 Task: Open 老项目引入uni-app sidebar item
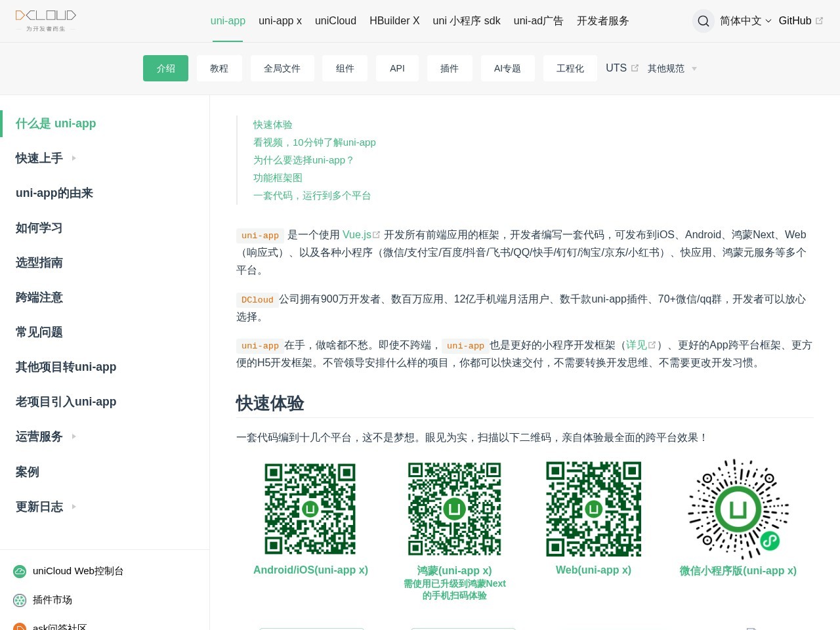[x=66, y=402]
